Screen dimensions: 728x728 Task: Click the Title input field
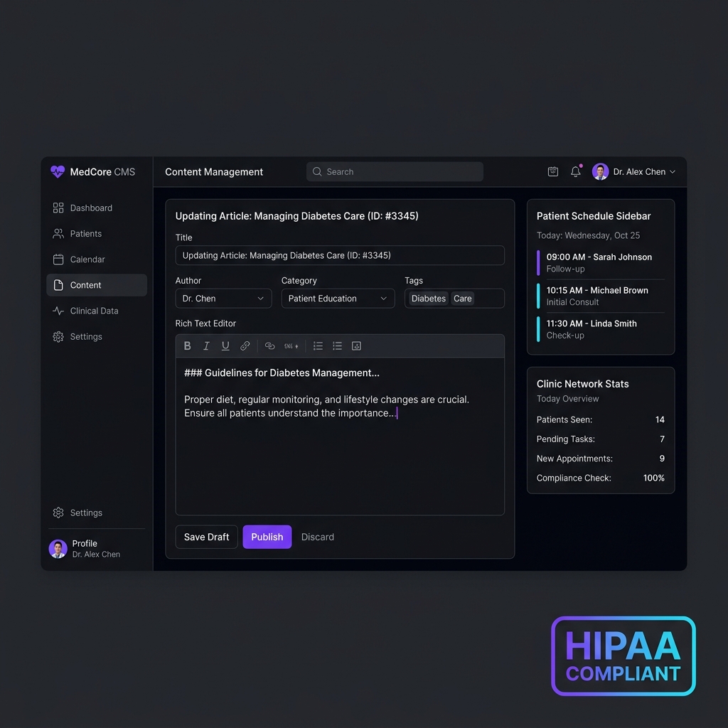pos(340,255)
